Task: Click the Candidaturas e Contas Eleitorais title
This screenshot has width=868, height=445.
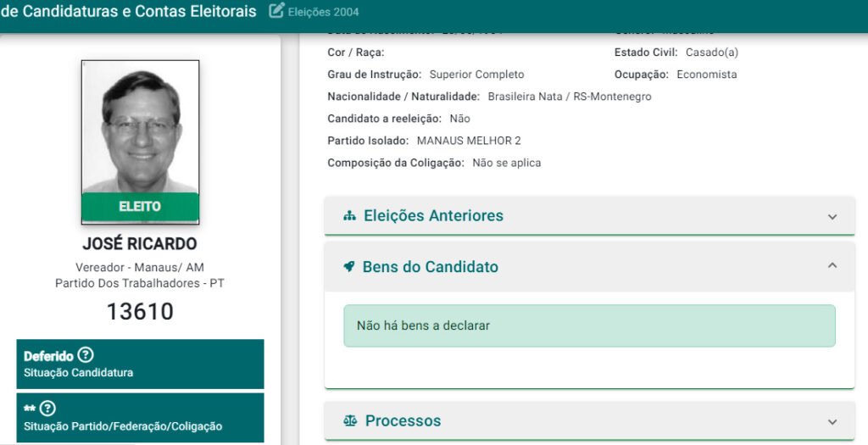Action: click(x=129, y=11)
